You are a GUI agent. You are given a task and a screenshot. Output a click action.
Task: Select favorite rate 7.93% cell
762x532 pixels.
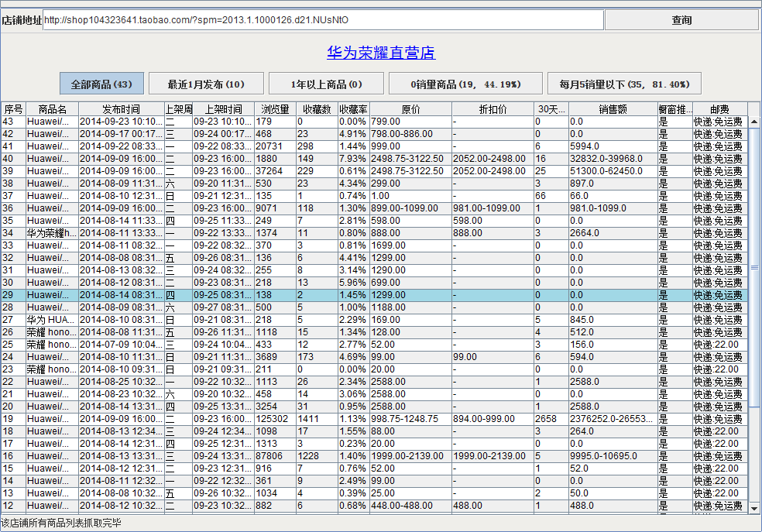pyautogui.click(x=353, y=159)
